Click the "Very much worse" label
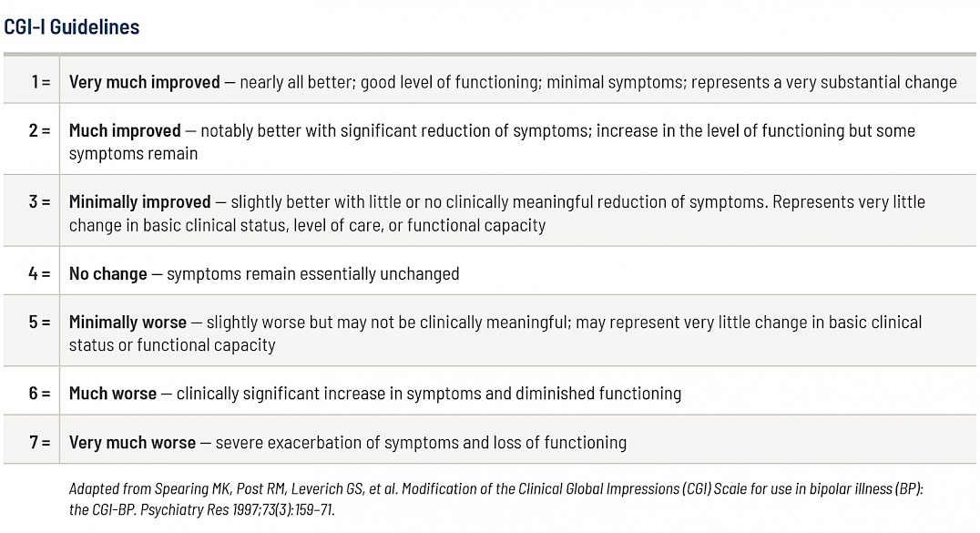This screenshot has width=980, height=533. [x=132, y=442]
